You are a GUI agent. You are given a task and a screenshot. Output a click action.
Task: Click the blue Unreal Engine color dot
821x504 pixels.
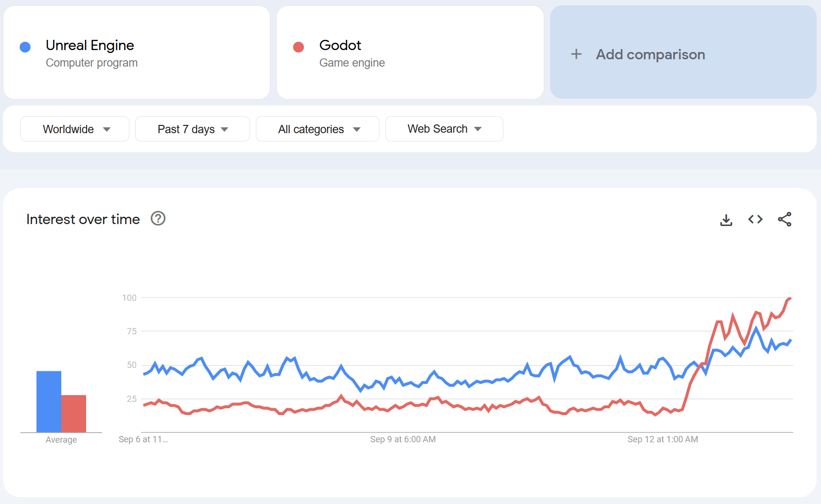[x=25, y=47]
